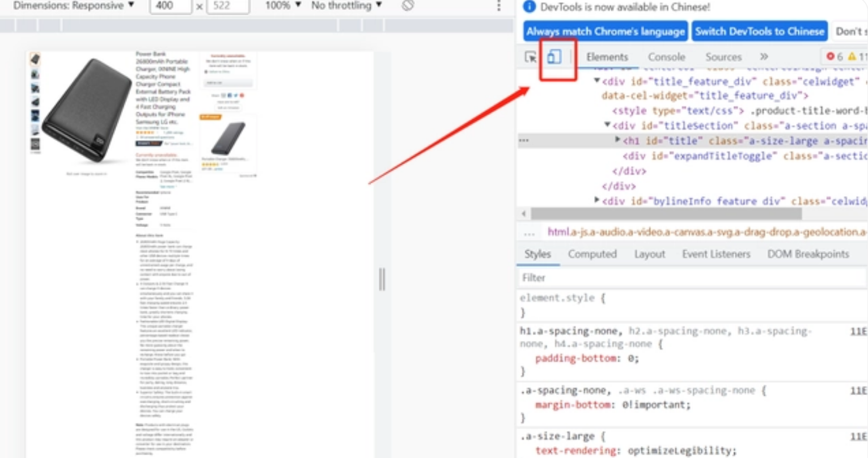Click the viewport resize drag handle
This screenshot has height=458, width=868.
(x=382, y=279)
